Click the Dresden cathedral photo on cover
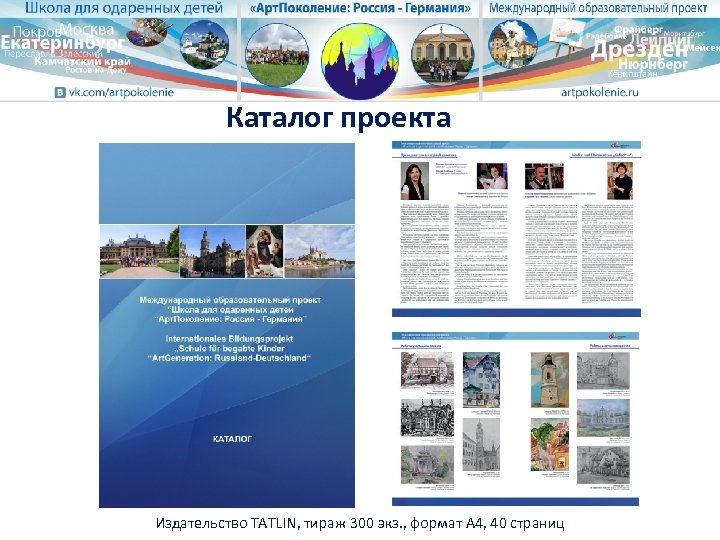The image size is (720, 540). point(212,251)
